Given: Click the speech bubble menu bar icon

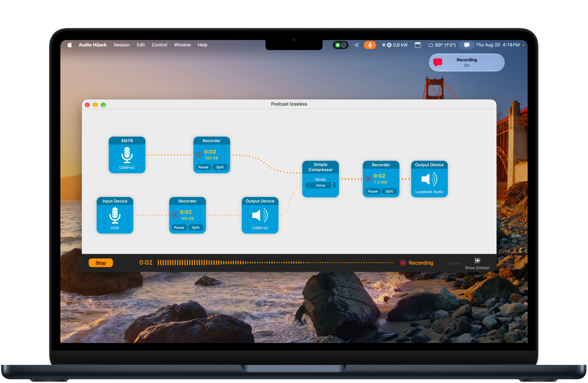Looking at the screenshot, I should (x=467, y=45).
